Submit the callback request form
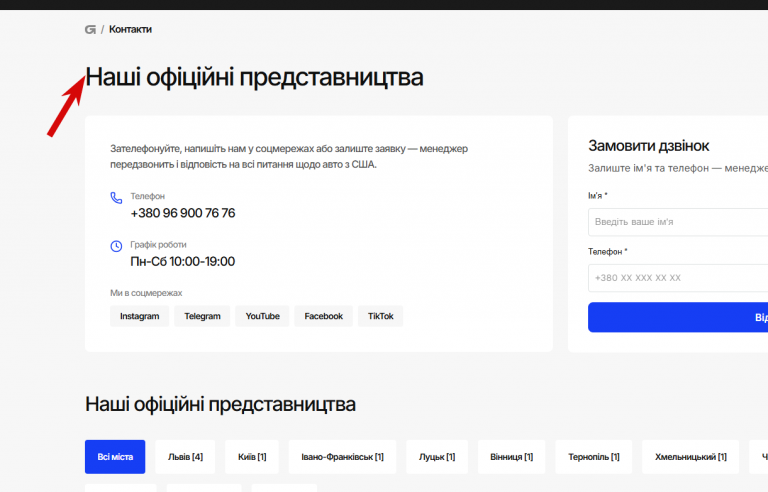The width and height of the screenshot is (768, 492). tap(678, 317)
